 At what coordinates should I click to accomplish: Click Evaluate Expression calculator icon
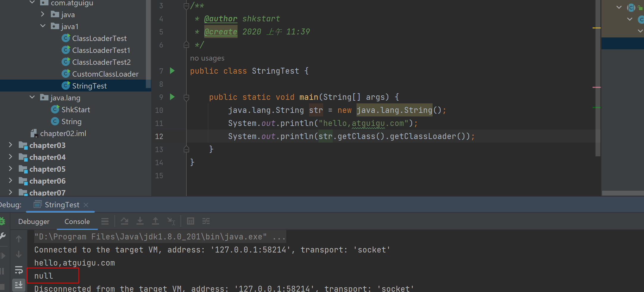tap(191, 221)
